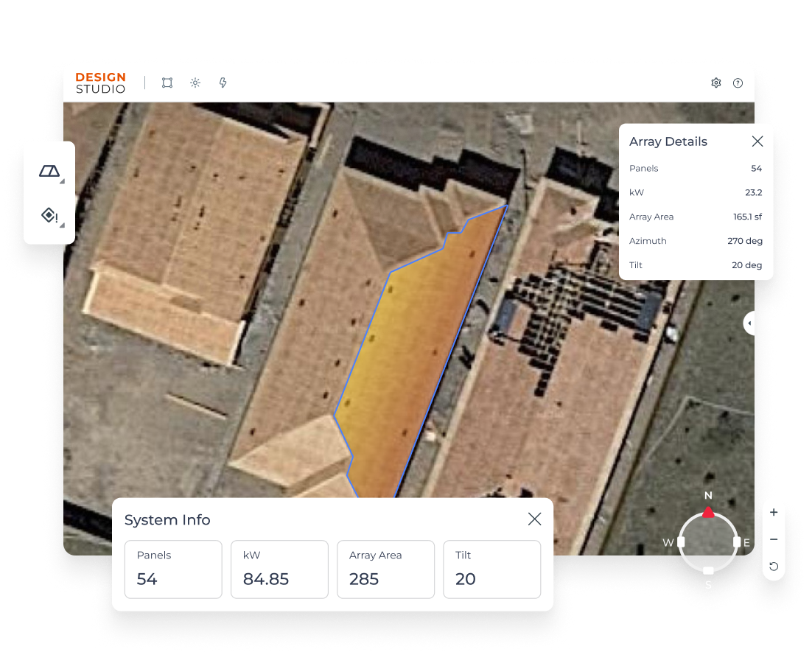The width and height of the screenshot is (812, 666).
Task: Click the sun irradiance icon
Action: click(195, 83)
